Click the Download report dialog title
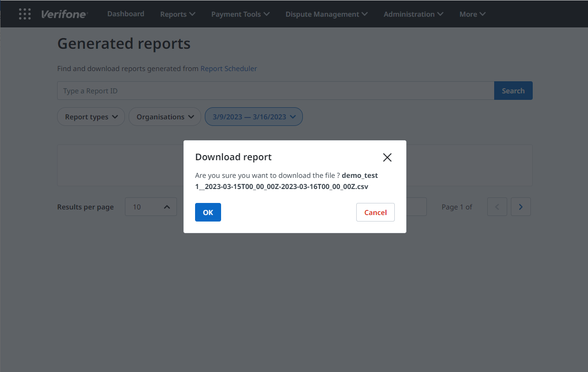This screenshot has width=588, height=372. [x=233, y=157]
